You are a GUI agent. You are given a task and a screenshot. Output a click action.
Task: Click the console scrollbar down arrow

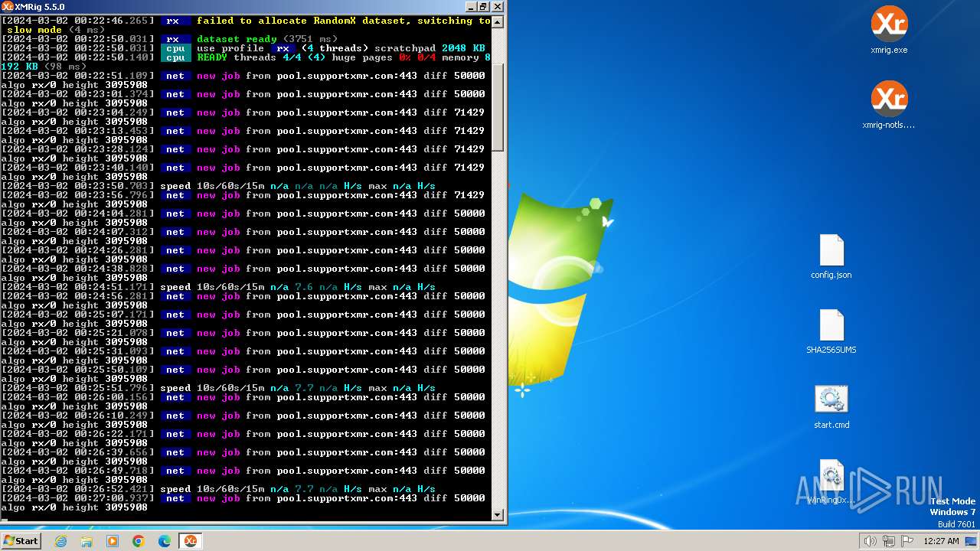pos(498,515)
